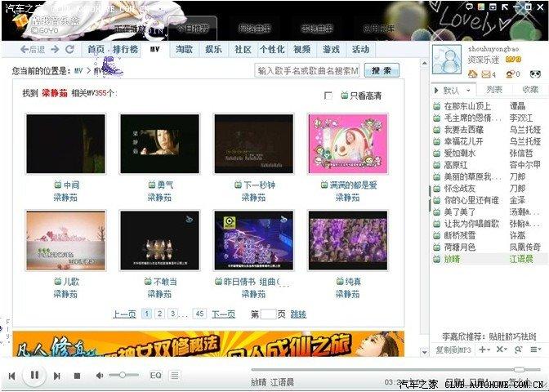Click the MV icon beside 在那东山顶上
Image resolution: width=549 pixels, height=392 pixels.
tap(436, 106)
